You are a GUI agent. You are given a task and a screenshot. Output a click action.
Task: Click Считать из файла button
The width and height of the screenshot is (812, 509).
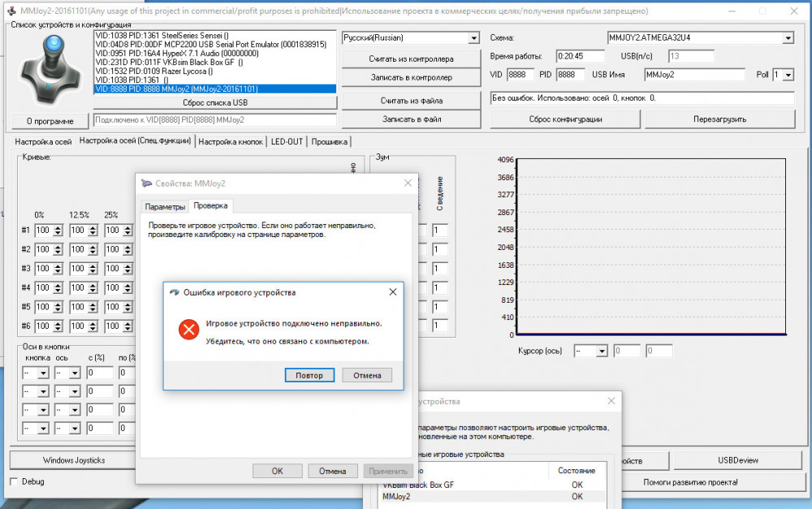point(411,101)
